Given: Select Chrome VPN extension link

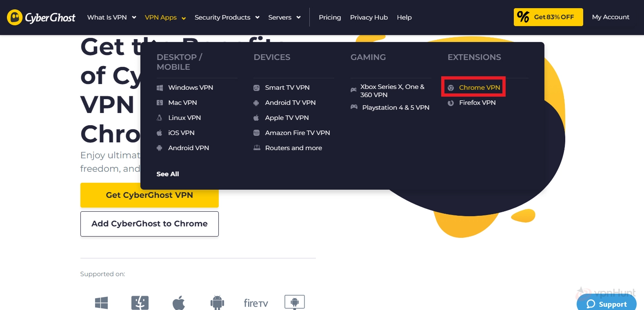Looking at the screenshot, I should click(x=480, y=88).
